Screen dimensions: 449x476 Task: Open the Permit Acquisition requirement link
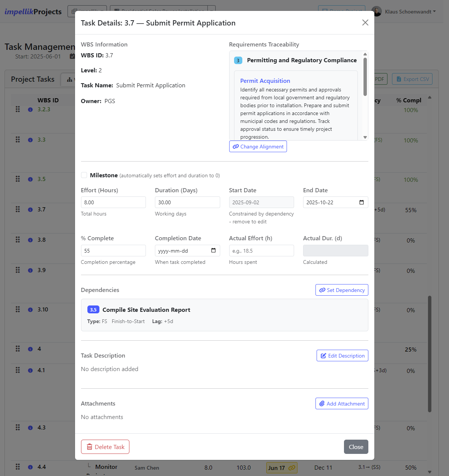coord(265,81)
